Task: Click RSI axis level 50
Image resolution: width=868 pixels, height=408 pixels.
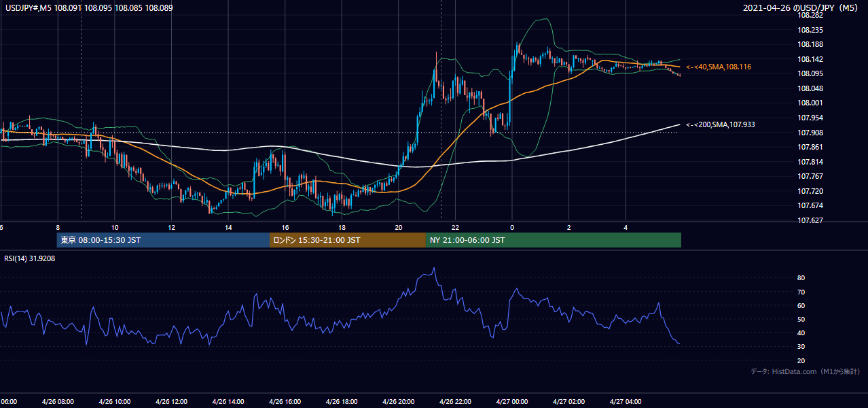Action: tap(801, 319)
